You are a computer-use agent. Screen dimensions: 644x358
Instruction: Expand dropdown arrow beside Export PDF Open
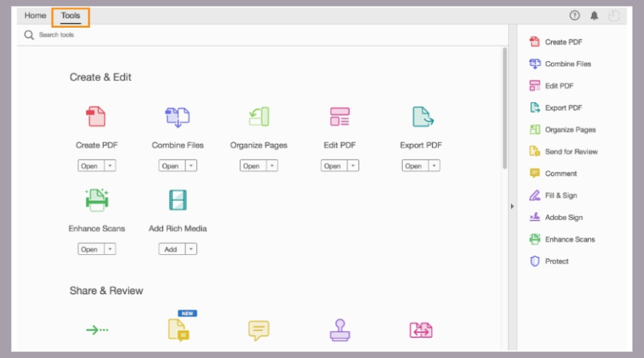click(x=434, y=165)
